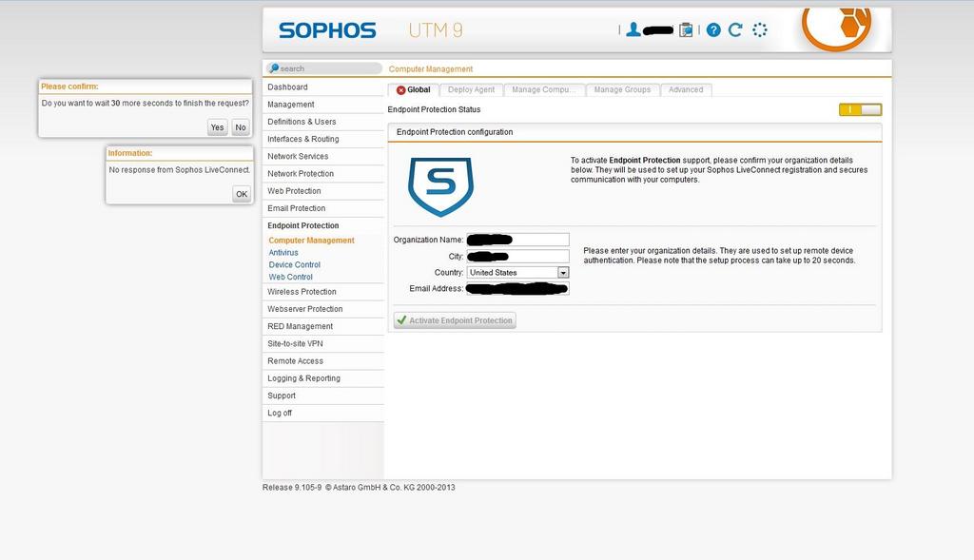
Task: Click the City input field
Action: (518, 256)
